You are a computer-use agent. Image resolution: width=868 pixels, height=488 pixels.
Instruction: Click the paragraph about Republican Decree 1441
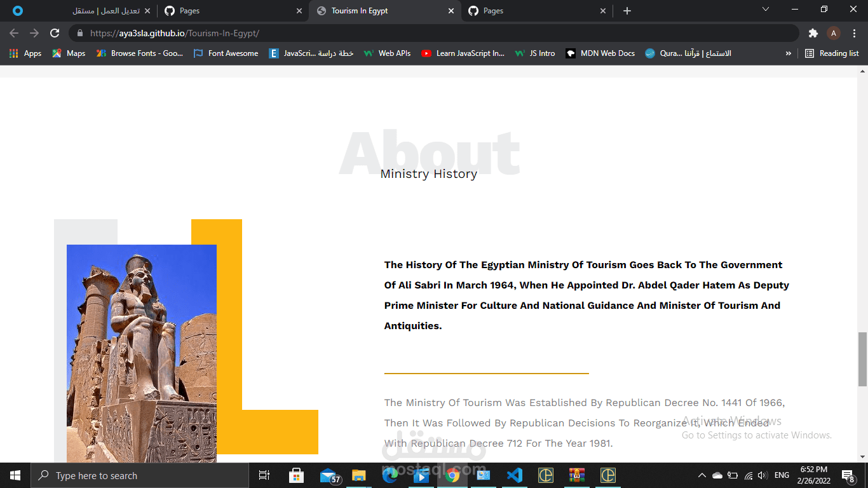click(x=585, y=423)
